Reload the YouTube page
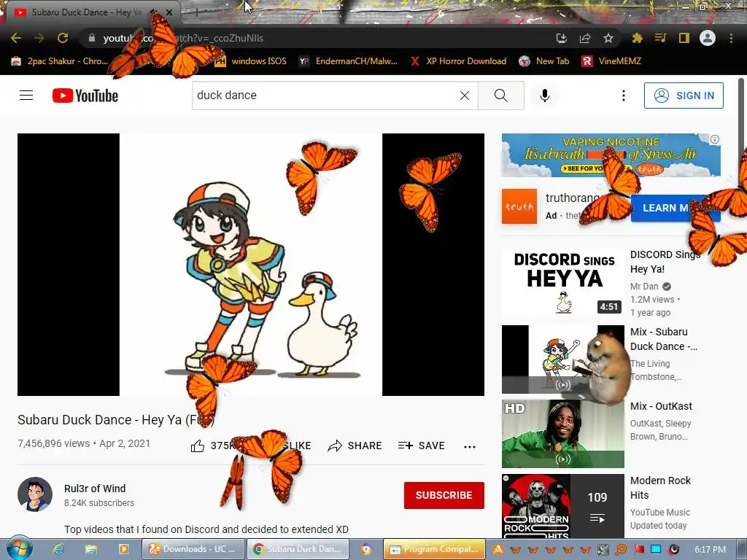747x560 pixels. pyautogui.click(x=63, y=38)
